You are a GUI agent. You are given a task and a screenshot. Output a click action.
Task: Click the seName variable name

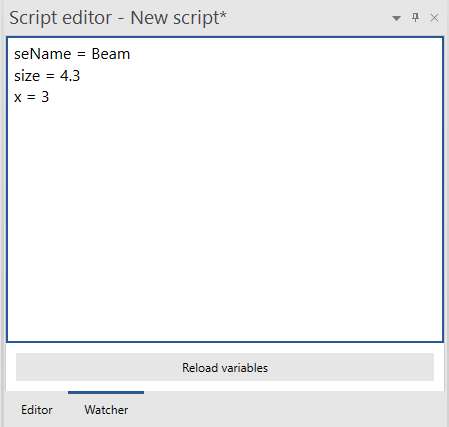coord(43,54)
